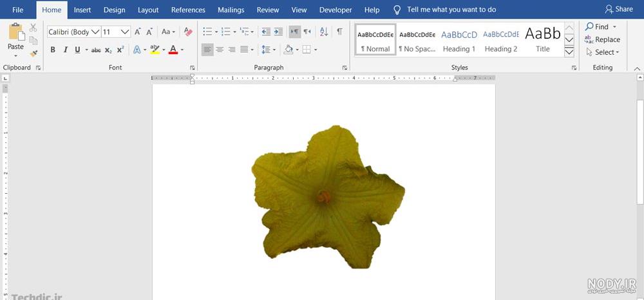The height and width of the screenshot is (300, 644).
Task: Click the Share button
Action: (x=619, y=9)
